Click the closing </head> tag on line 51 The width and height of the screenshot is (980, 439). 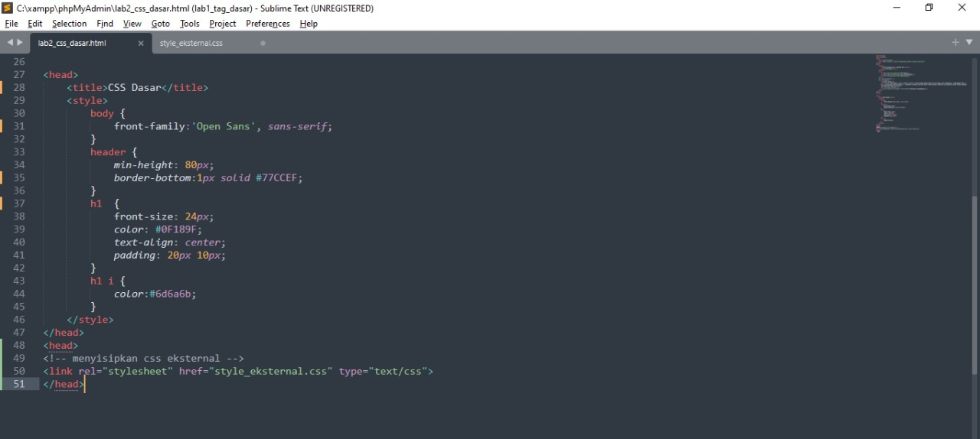tap(64, 384)
